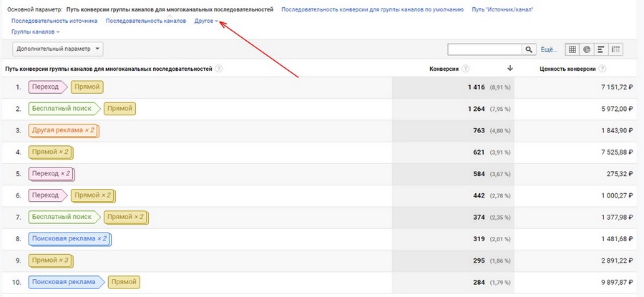Open Последовательность конверсии для группы каналов по умолчанию
The width and height of the screenshot is (644, 297).
click(372, 9)
